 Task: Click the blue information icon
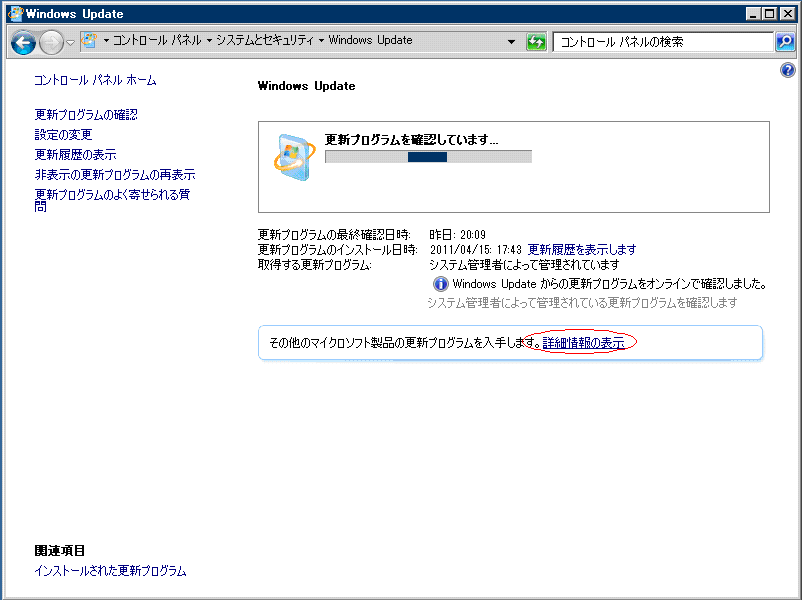[x=440, y=284]
